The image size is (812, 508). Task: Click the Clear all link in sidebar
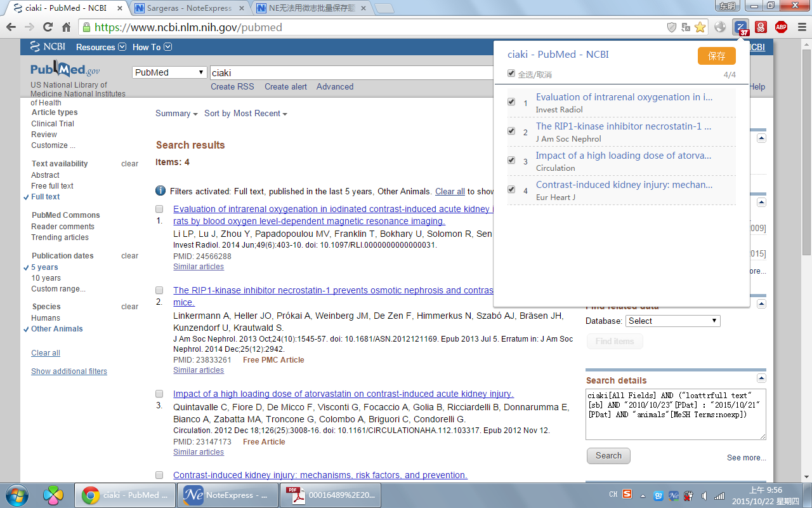tap(46, 353)
